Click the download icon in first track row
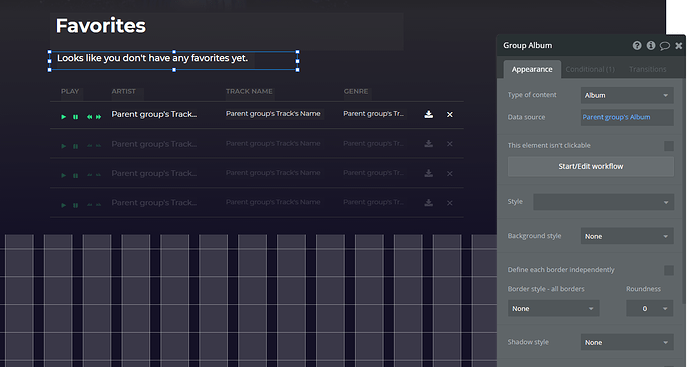690x367 pixels. click(x=429, y=114)
